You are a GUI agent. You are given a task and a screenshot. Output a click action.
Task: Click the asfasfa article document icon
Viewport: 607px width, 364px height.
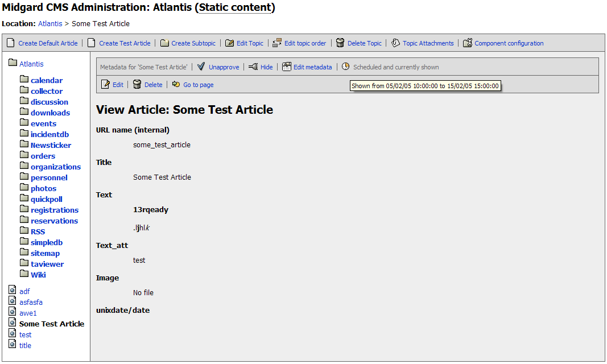(x=13, y=301)
